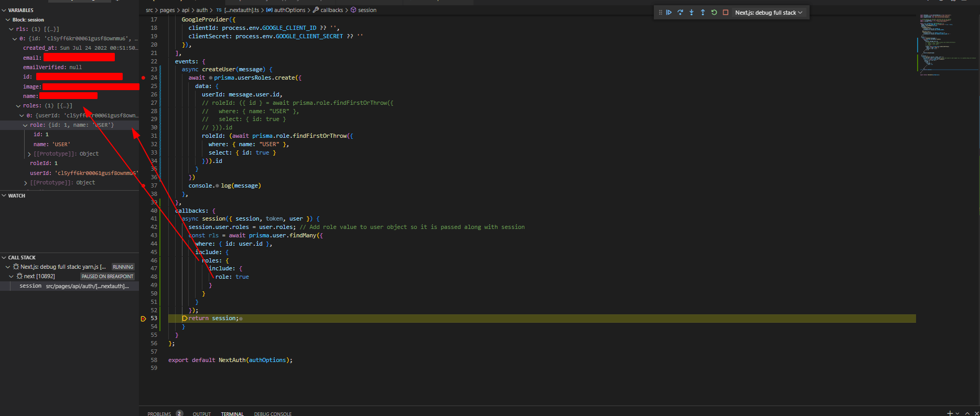980x416 pixels.
Task: Collapse the roles: (1) variable node
Action: pos(18,106)
